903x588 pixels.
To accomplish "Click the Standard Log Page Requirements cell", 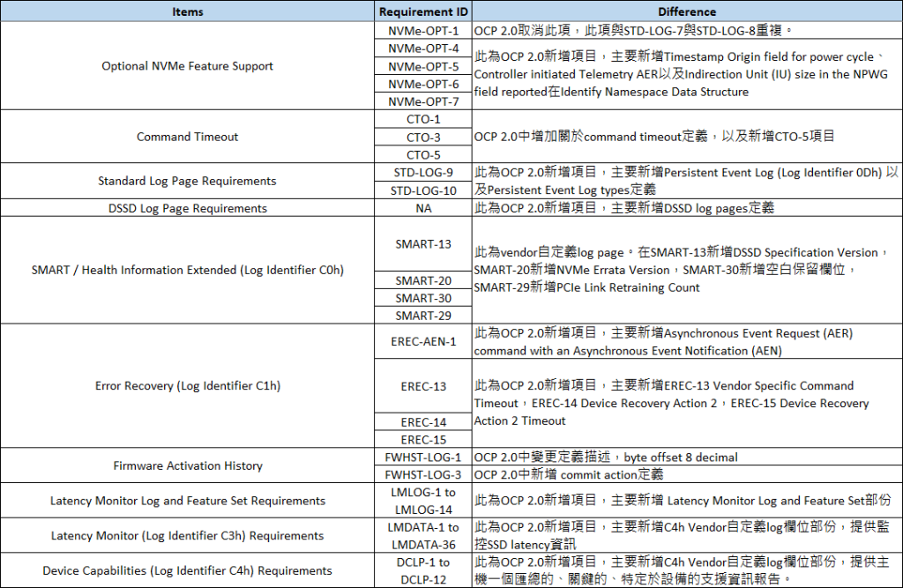I will (187, 181).
